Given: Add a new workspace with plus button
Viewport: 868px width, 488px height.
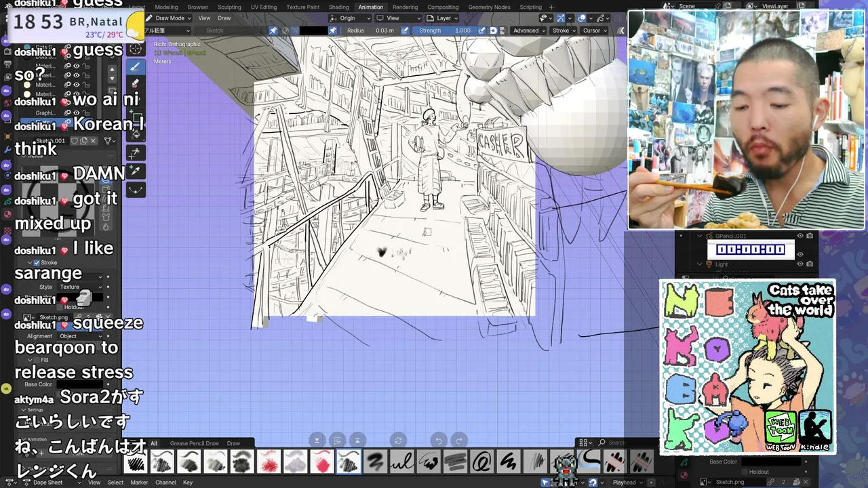Looking at the screenshot, I should point(551,7).
